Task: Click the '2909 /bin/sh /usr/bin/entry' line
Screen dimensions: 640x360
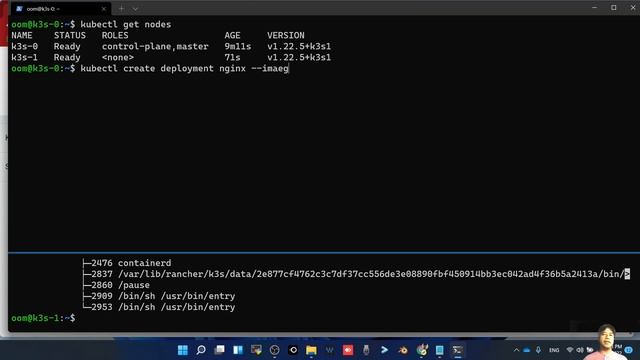Action: 158,296
